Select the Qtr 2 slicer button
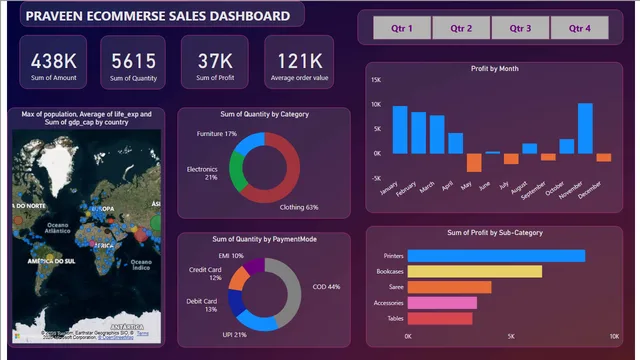The height and width of the screenshot is (360, 640). 461,28
